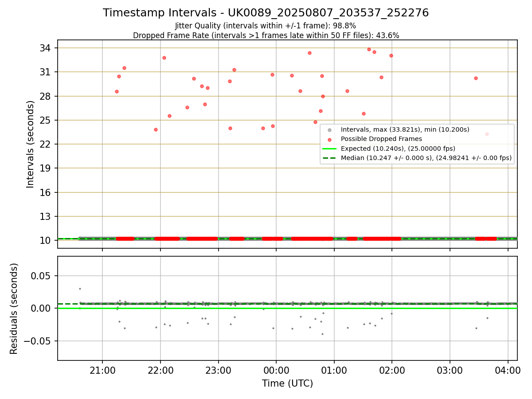Click the solid green line sample in legend
This screenshot has width=532, height=399.
329,149
